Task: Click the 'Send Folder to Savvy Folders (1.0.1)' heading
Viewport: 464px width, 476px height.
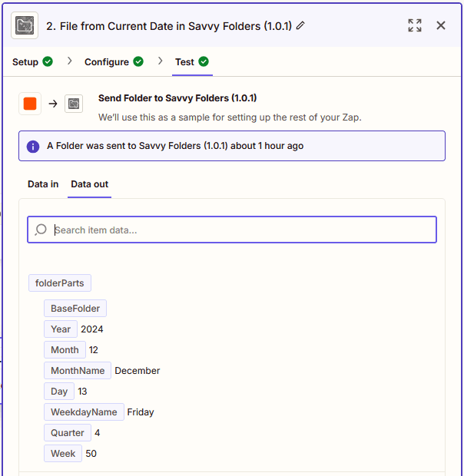Action: point(177,98)
